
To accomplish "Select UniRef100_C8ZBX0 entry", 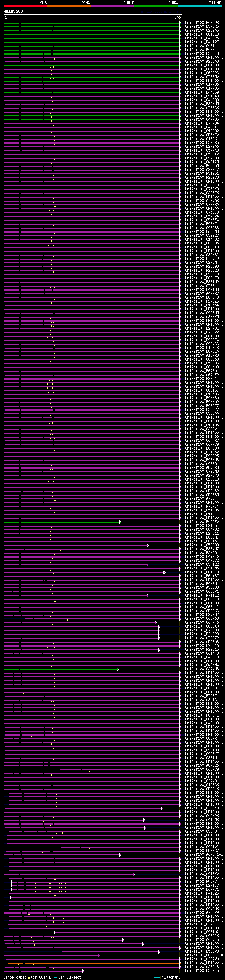I will pyautogui.click(x=202, y=626).
